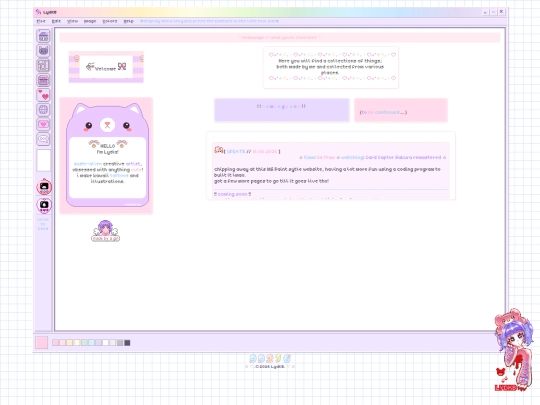
Task: Click the treasure chest icon in the left toolbar
Action: pos(43,80)
